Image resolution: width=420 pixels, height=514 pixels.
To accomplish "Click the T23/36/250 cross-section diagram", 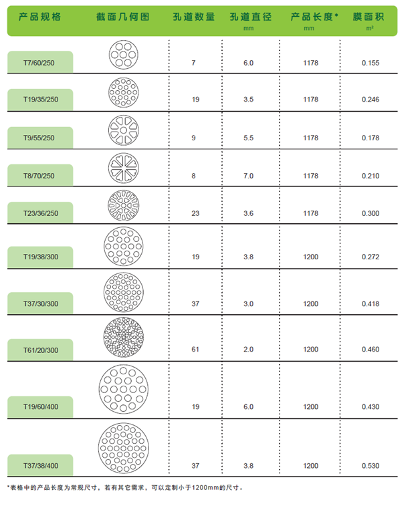I will pos(124,206).
